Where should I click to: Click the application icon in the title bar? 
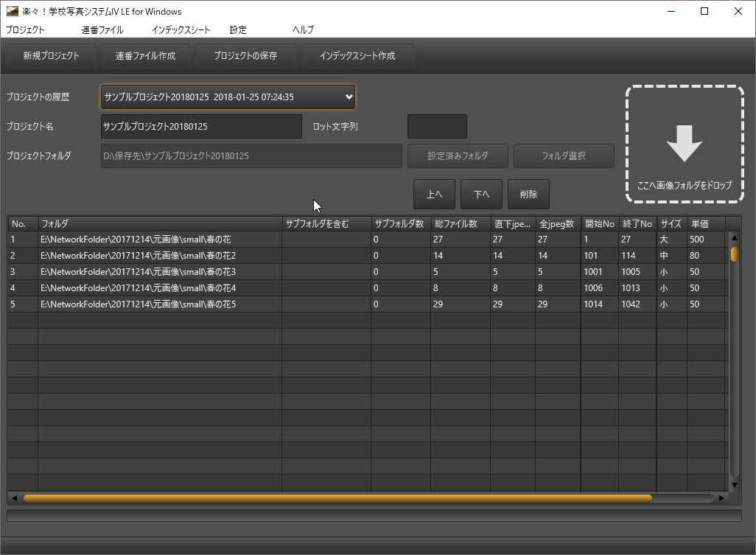tap(12, 11)
